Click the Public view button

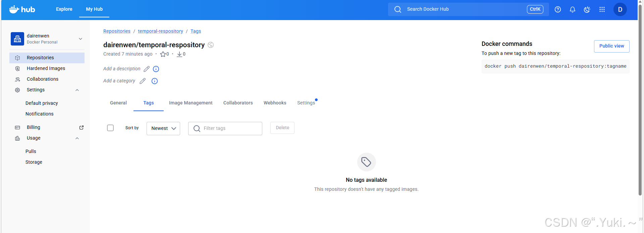pos(612,46)
